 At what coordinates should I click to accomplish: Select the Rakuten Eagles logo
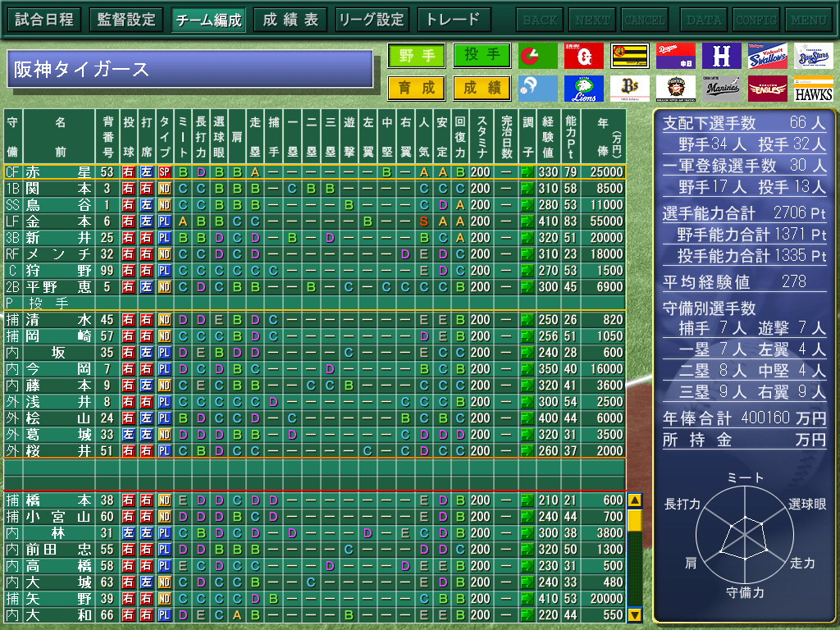click(x=767, y=89)
